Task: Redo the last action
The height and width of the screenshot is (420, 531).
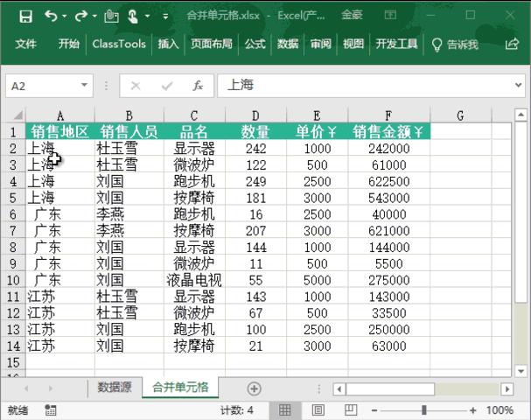Action: coord(81,16)
